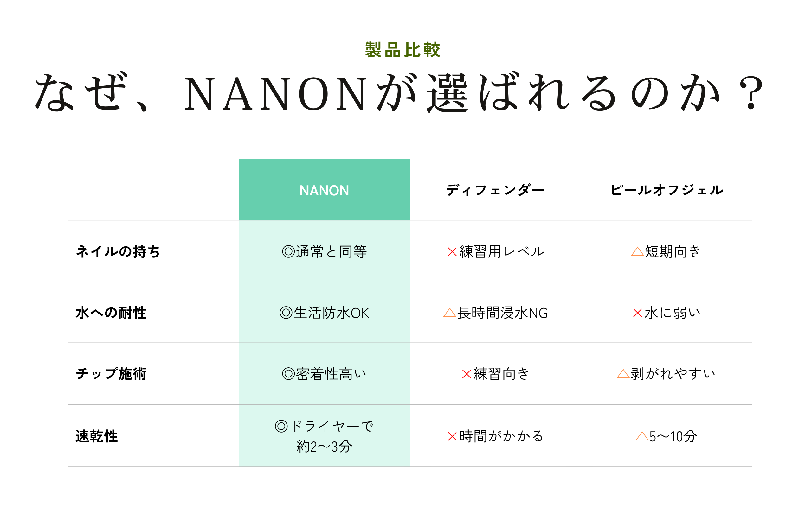Click the orange triangle before 短期向き
805x532 pixels.
[x=637, y=251]
